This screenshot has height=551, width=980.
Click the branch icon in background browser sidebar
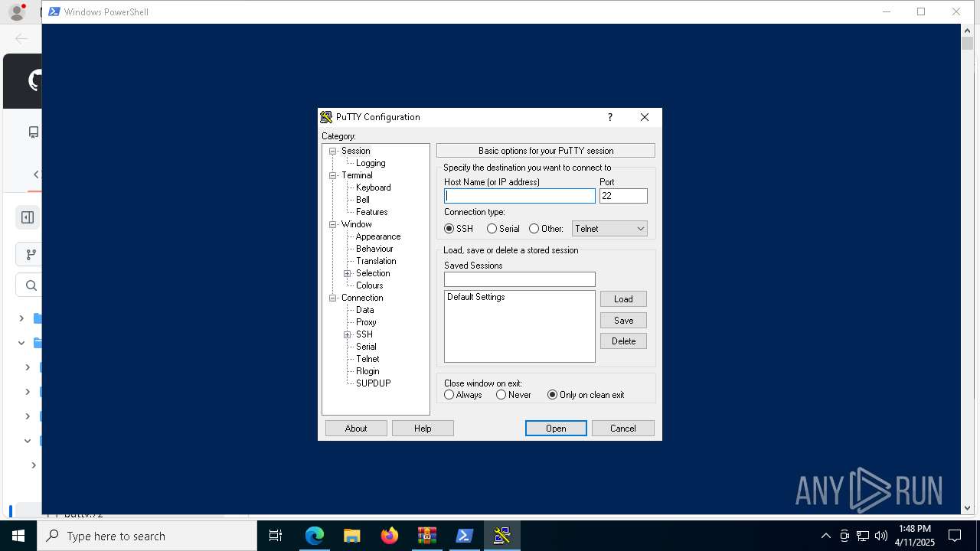pos(31,255)
